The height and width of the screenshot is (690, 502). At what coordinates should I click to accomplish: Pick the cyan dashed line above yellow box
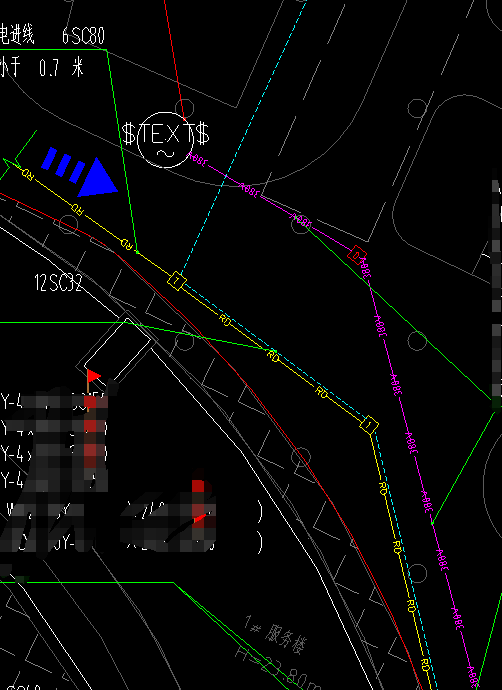(x=243, y=138)
